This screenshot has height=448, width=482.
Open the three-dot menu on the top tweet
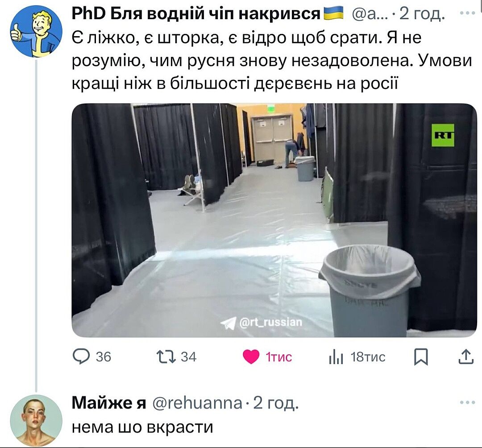coord(467,13)
